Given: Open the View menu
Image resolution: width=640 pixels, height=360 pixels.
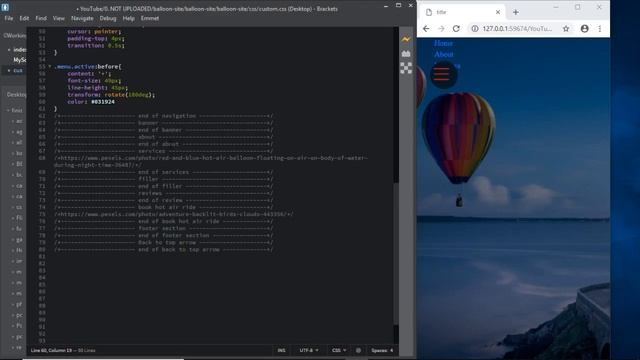Looking at the screenshot, I should click(x=58, y=18).
